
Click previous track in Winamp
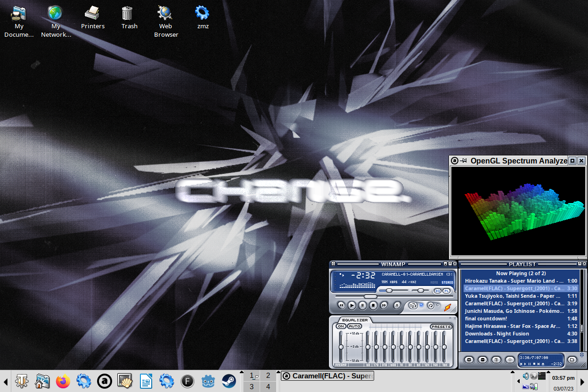tap(341, 305)
